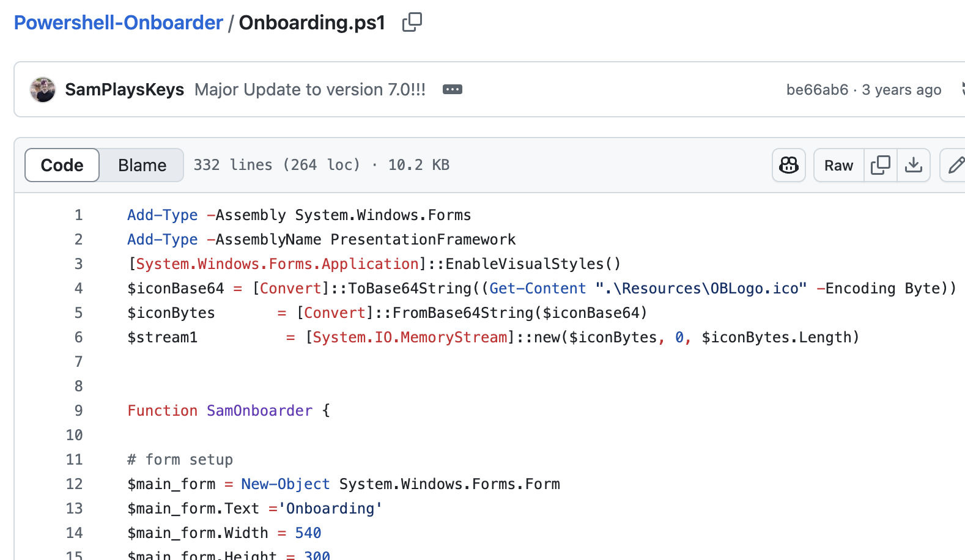Select line number 12
965x560 pixels.
[x=74, y=484]
